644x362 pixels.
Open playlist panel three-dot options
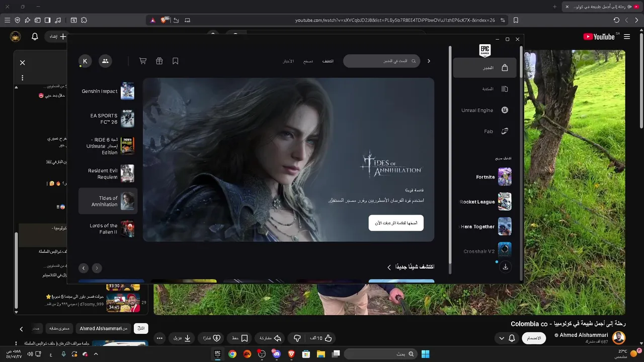22,78
